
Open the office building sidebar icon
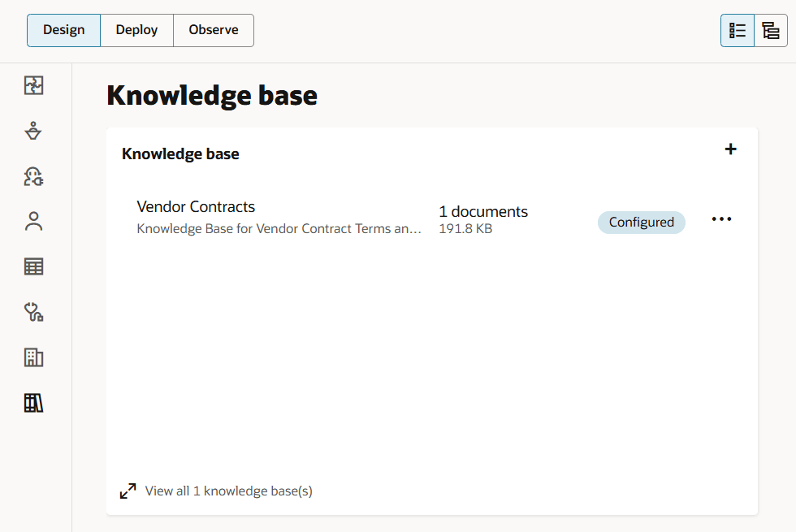tap(33, 357)
